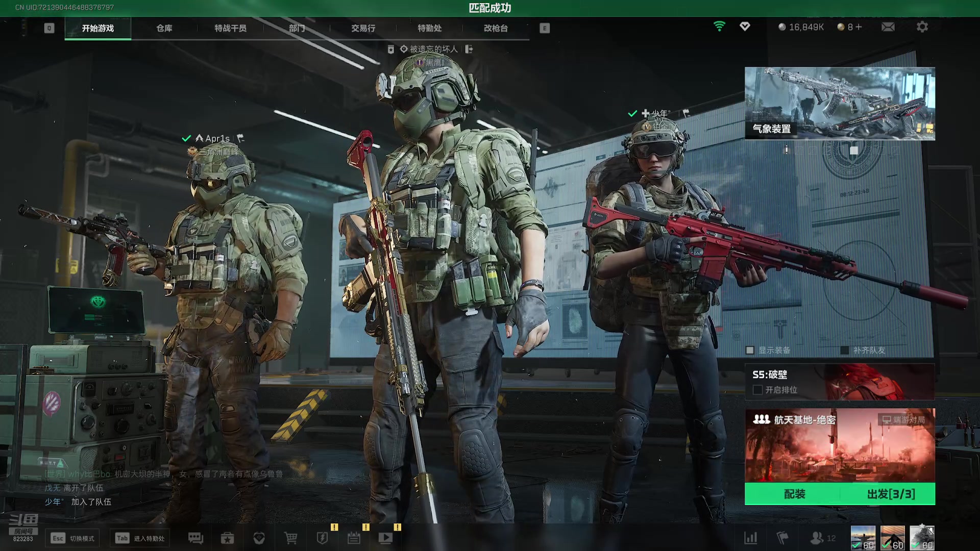
Task: Open the calendar events icon
Action: coord(354,538)
